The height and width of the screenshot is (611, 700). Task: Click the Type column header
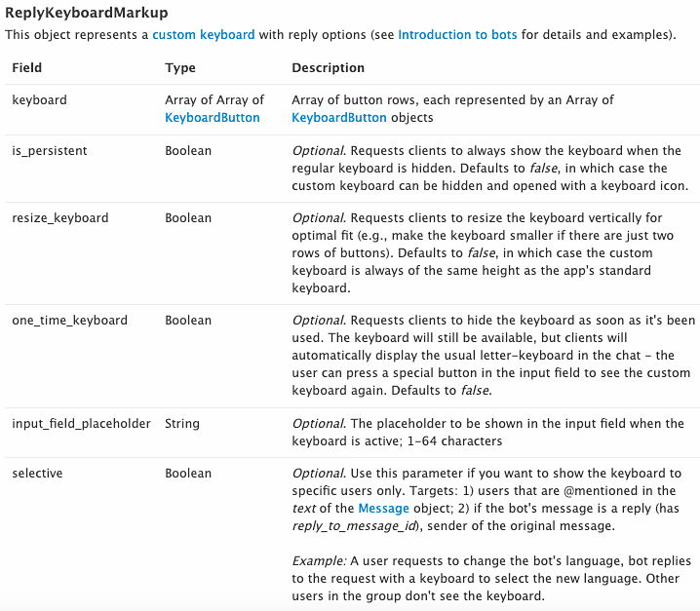180,68
